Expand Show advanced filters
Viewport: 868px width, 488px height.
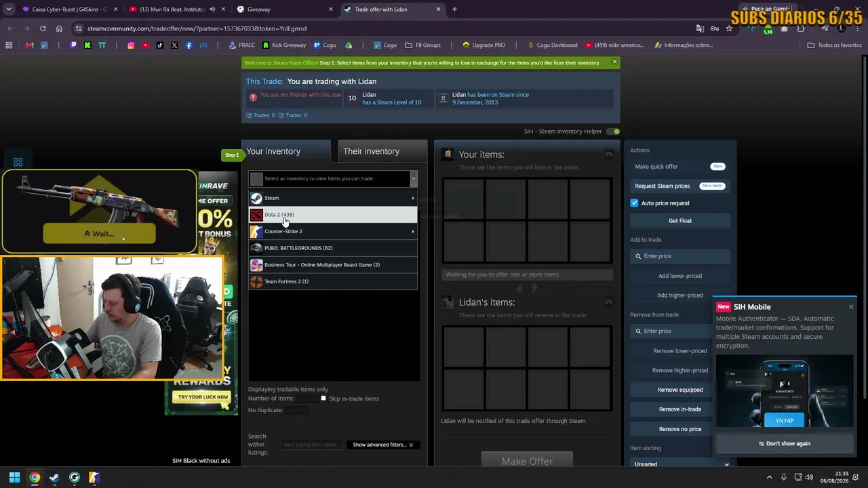click(383, 445)
